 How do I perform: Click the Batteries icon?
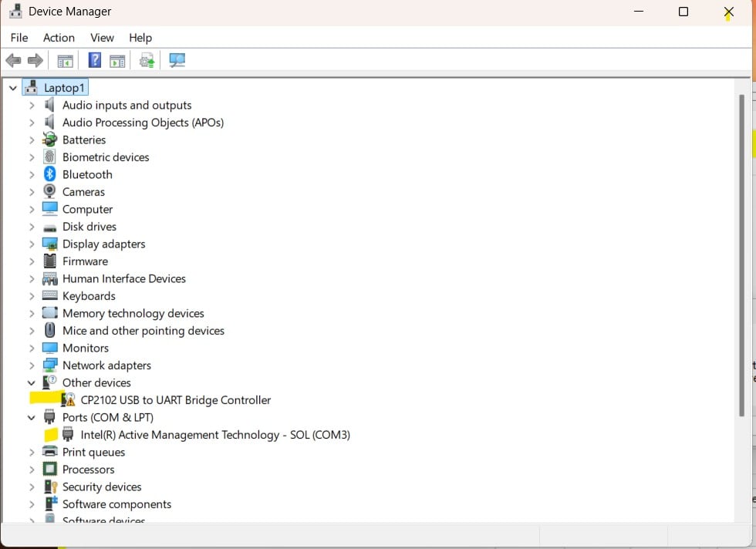point(49,140)
